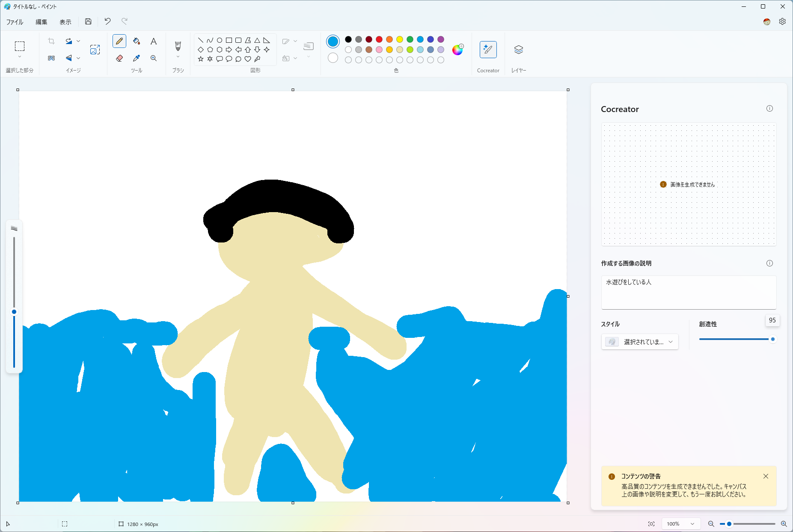Select the Color picker tool
The height and width of the screenshot is (532, 793).
coord(137,58)
